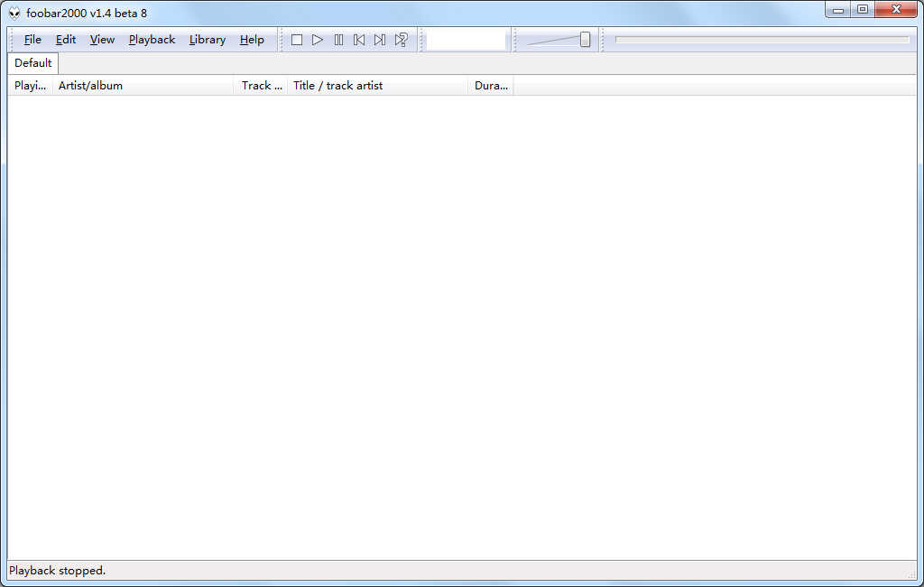924x587 pixels.
Task: Sort by the Duration column header
Action: tap(491, 86)
